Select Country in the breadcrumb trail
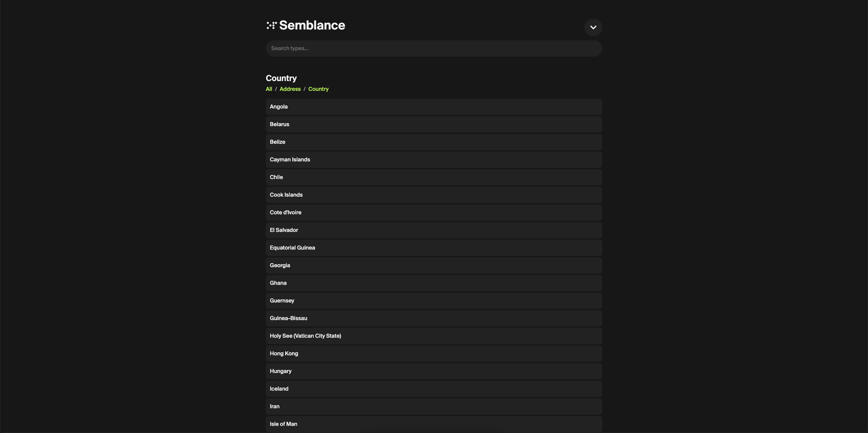Viewport: 868px width, 433px height. click(x=318, y=89)
